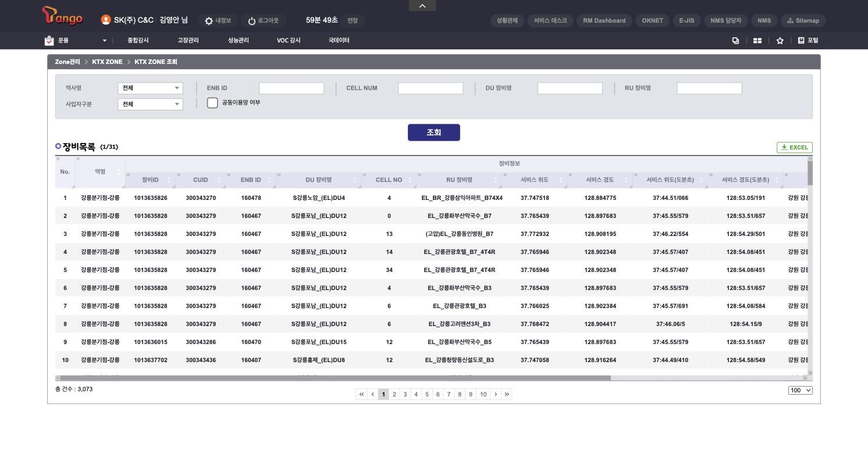Go to the previous page arrow
The width and height of the screenshot is (868, 472).
pyautogui.click(x=372, y=394)
